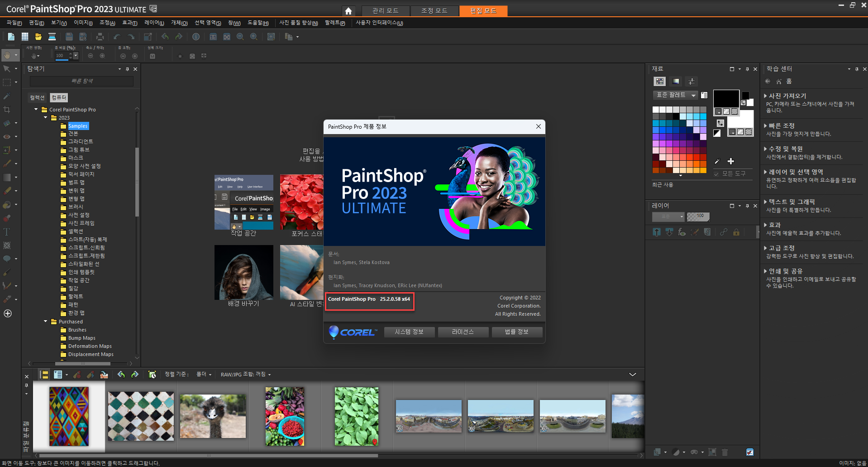
Task: Click the new from template grid icon
Action: click(25, 37)
